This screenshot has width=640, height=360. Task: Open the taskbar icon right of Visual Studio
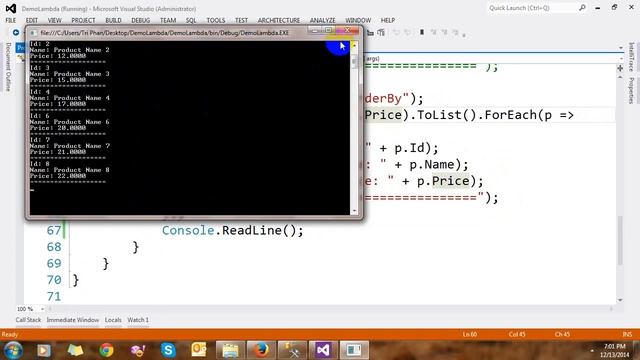tap(353, 350)
